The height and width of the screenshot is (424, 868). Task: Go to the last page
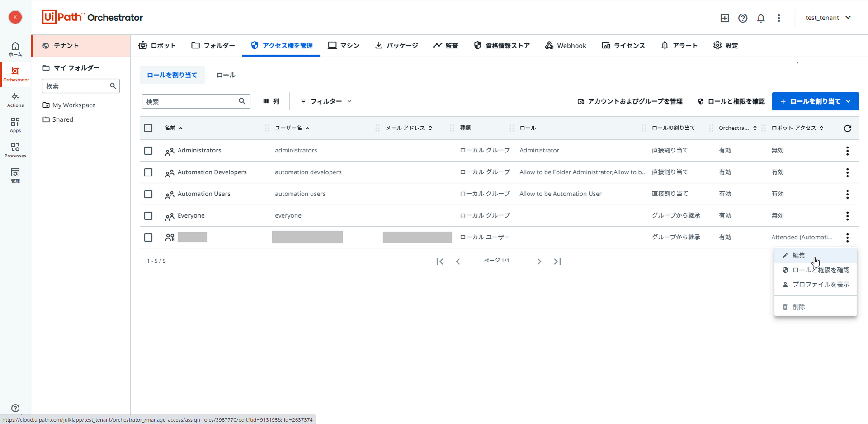tap(557, 262)
